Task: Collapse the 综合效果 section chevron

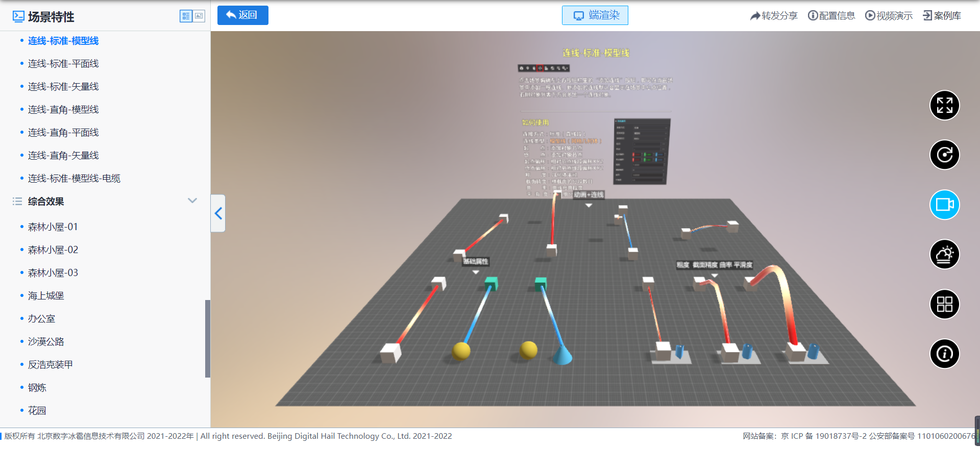Action: (192, 201)
